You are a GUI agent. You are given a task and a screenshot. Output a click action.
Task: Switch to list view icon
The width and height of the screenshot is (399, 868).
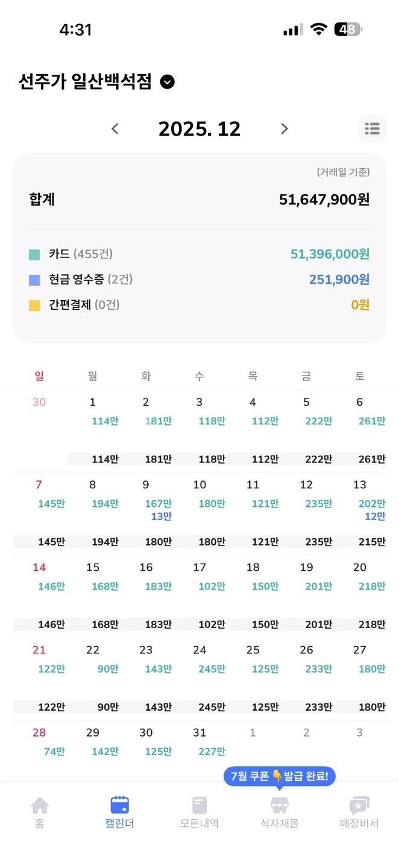[372, 128]
